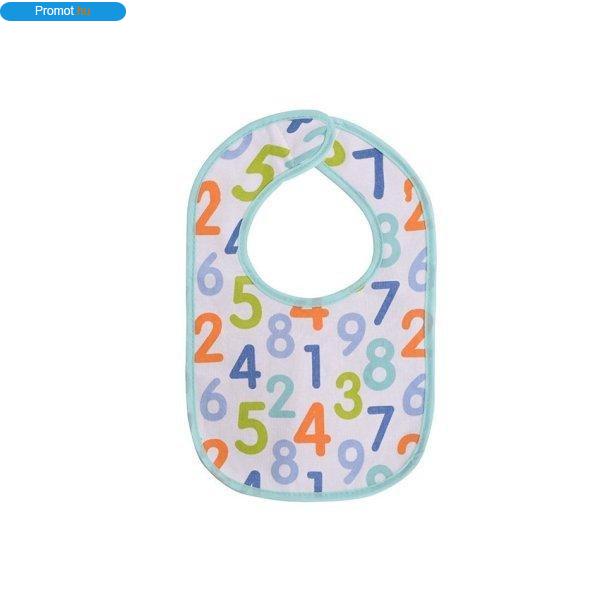Image resolution: width=600 pixels, height=600 pixels.
Task: Click the ".hu" text in the logo
Action: pos(83,11)
